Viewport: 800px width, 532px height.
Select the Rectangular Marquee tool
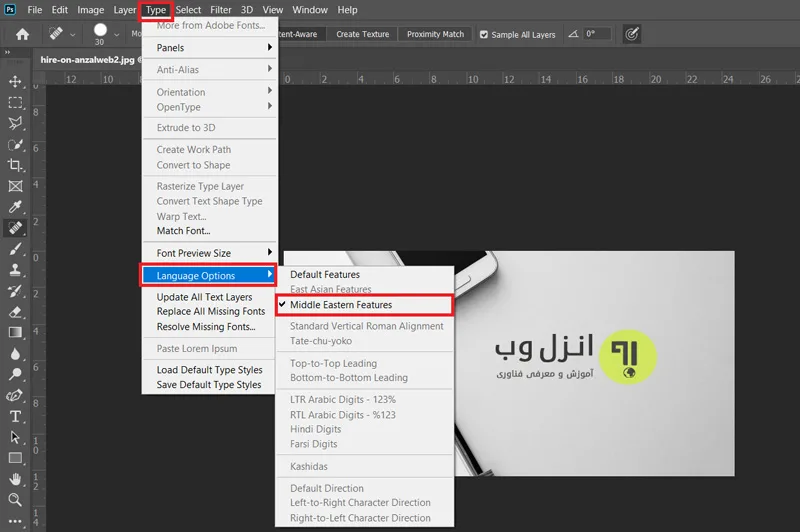pyautogui.click(x=15, y=103)
